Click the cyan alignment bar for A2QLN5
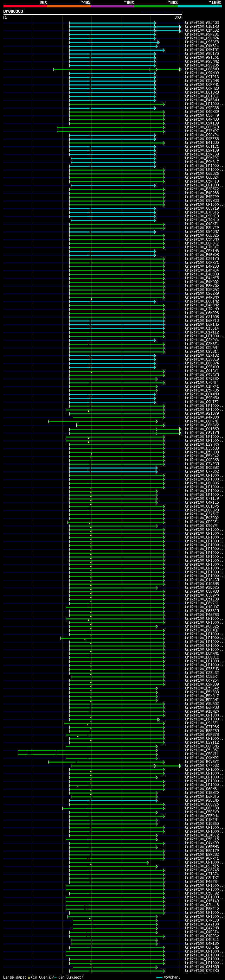This screenshot has height=980, width=225. [113, 801]
